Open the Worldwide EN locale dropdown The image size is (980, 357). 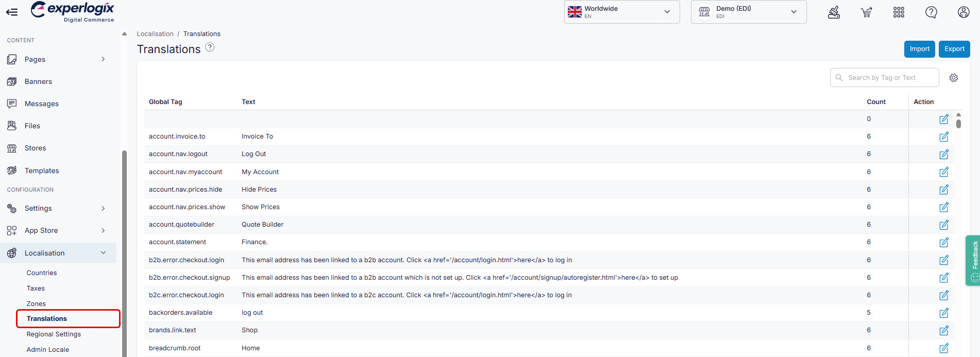click(x=622, y=12)
